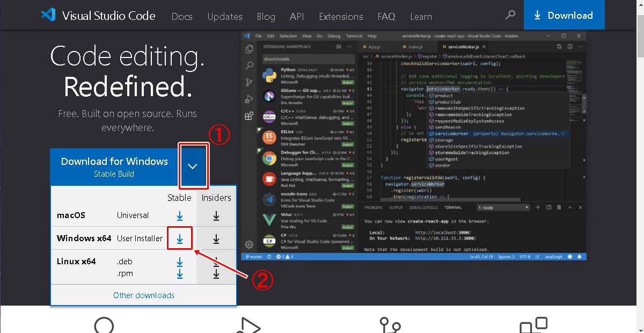Click Run and Debug icon in the activity bar

click(249, 99)
